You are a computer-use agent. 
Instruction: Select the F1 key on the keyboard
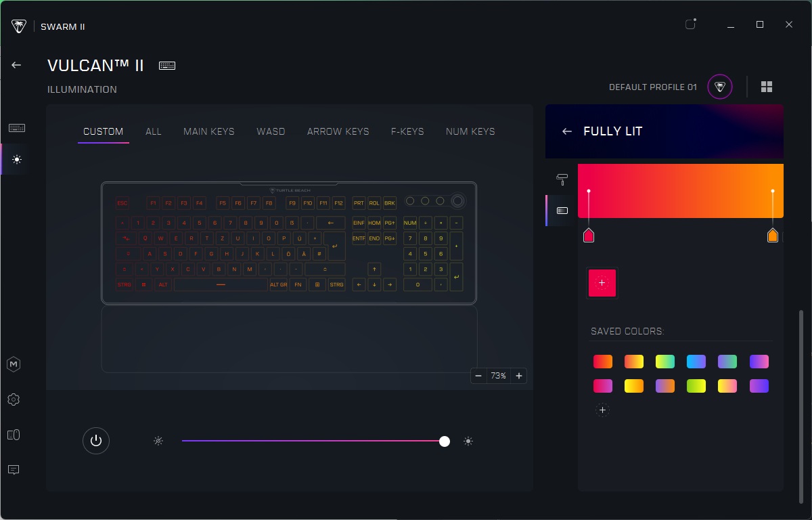pos(153,202)
